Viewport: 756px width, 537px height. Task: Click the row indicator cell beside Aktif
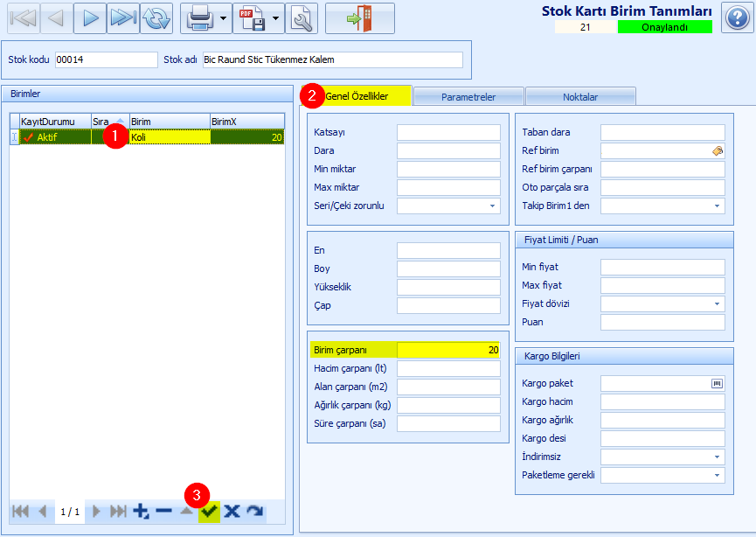click(15, 137)
